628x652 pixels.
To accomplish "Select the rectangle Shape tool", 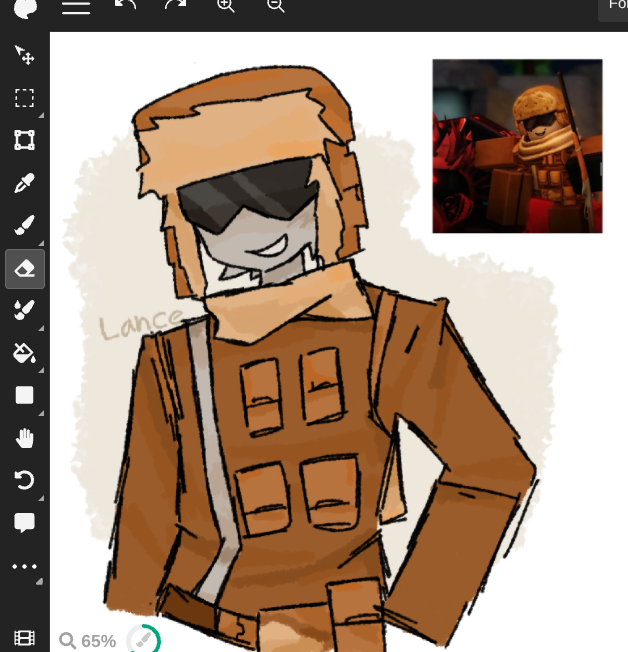I will (x=25, y=395).
